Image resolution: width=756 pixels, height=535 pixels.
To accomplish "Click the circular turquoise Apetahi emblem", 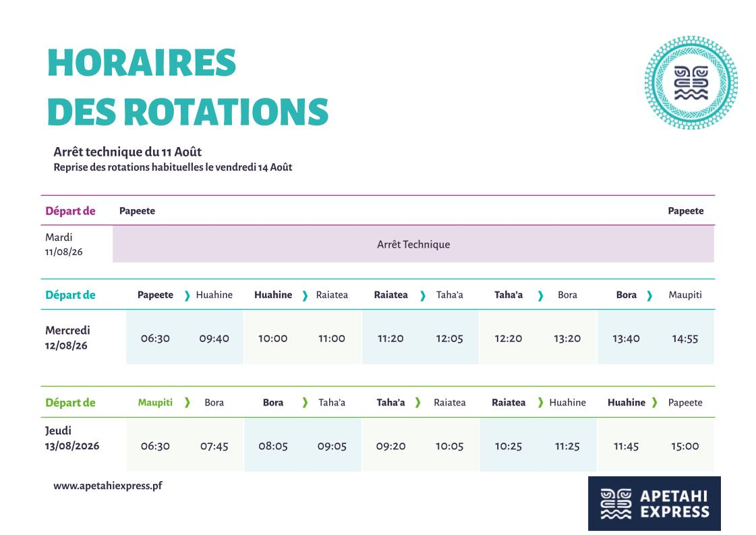I will click(x=691, y=82).
